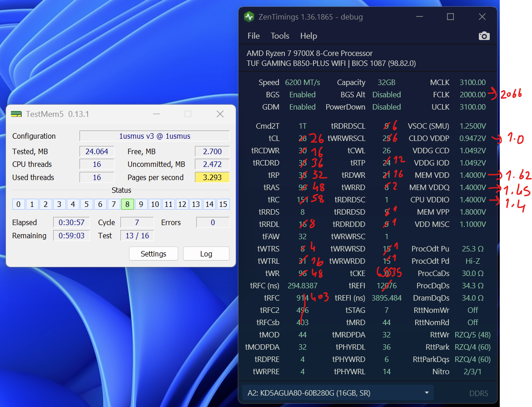Click the tCWL value 26

387,151
